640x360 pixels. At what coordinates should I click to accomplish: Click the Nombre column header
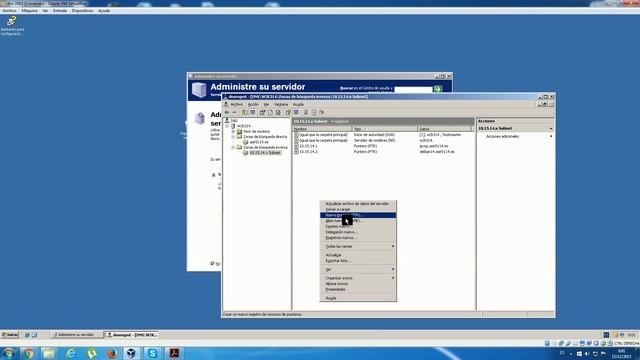322,129
